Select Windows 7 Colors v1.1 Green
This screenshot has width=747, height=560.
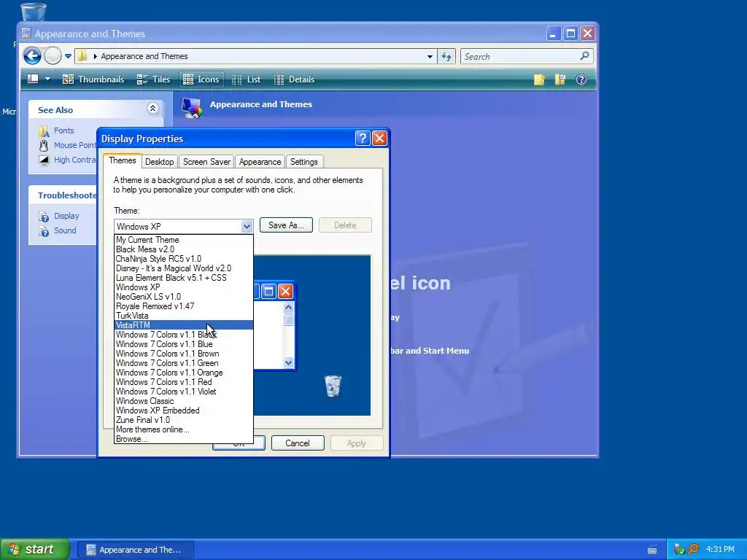[x=184, y=363]
